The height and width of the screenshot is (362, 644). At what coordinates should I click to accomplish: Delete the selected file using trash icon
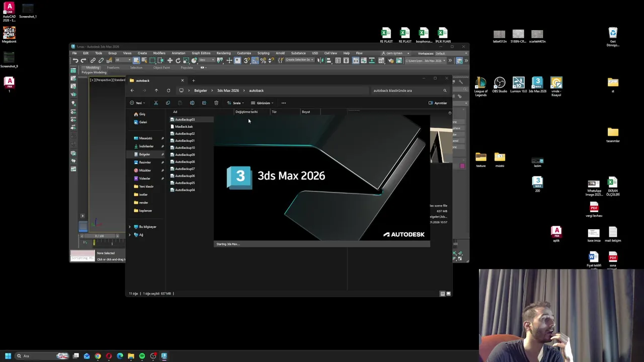[216, 103]
